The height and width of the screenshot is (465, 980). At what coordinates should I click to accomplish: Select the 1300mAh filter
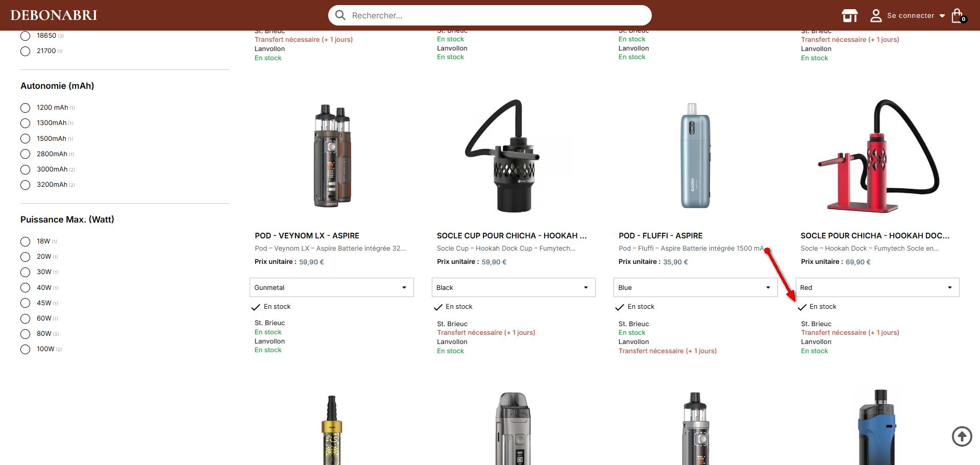[x=26, y=123]
